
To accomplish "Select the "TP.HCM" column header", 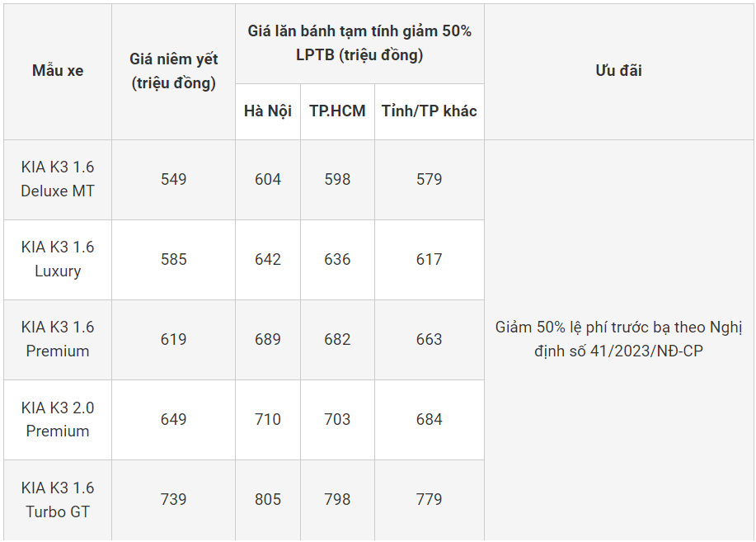I will 337,111.
